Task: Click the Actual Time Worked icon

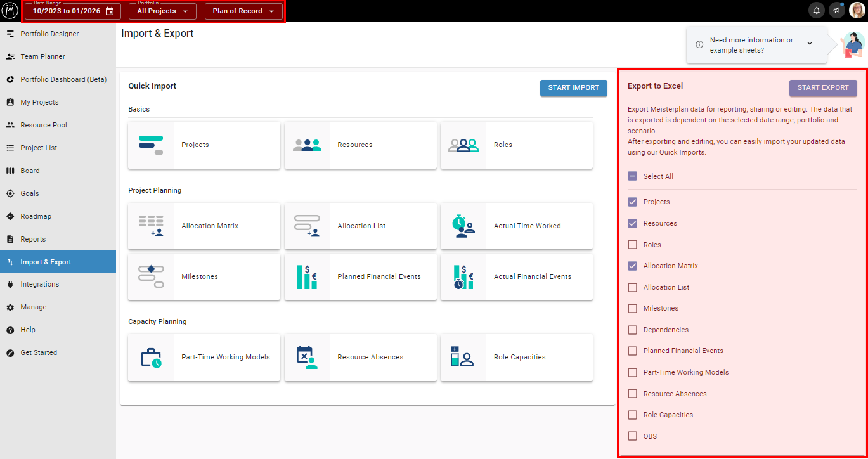Action: pyautogui.click(x=463, y=226)
